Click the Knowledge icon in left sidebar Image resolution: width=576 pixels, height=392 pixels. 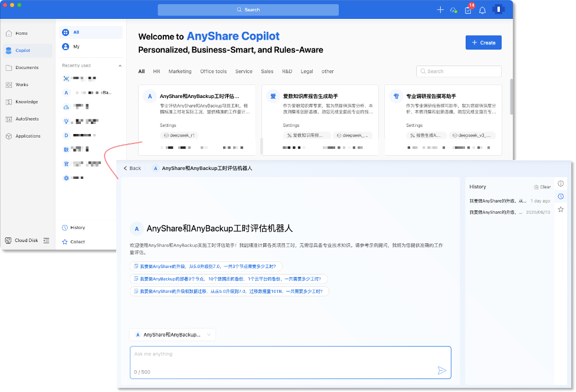click(x=9, y=102)
